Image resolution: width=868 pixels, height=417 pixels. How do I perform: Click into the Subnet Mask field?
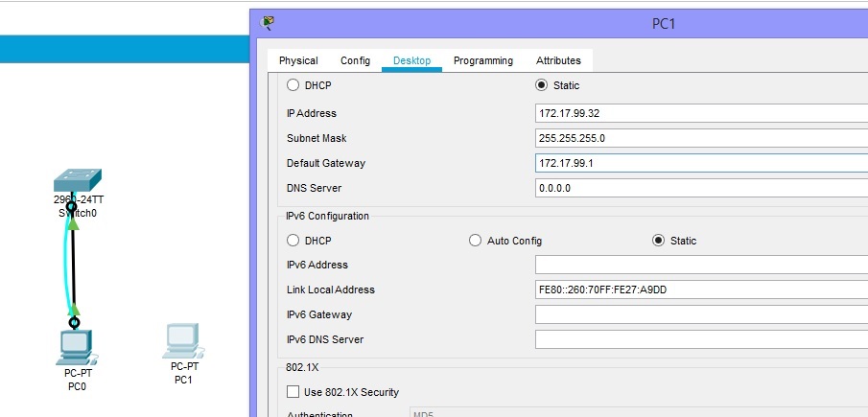(700, 138)
